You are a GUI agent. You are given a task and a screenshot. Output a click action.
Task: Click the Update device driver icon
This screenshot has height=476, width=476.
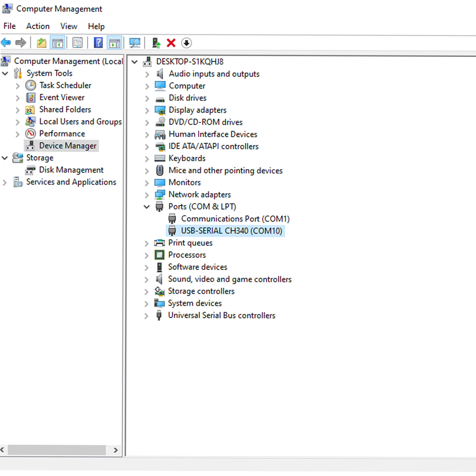(x=156, y=43)
